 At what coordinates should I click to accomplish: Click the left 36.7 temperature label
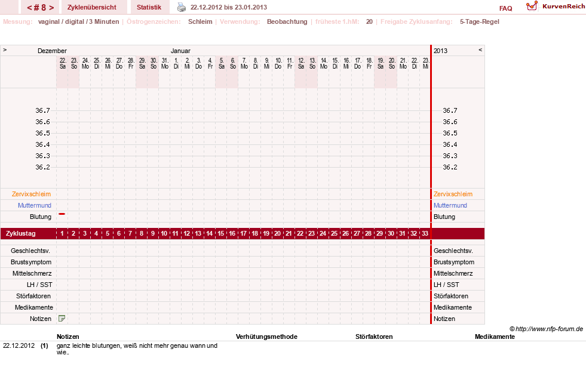coord(42,110)
